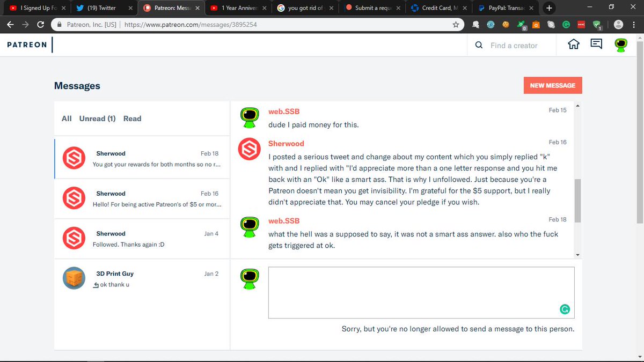Open the blue code brackets extension

491,25
